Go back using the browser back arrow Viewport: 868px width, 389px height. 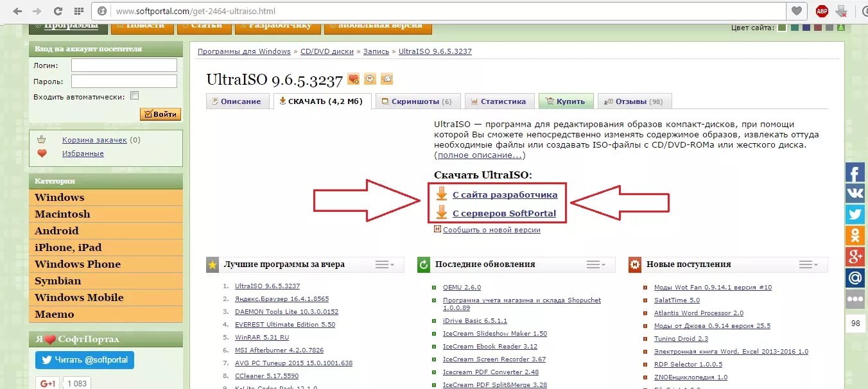(x=17, y=11)
